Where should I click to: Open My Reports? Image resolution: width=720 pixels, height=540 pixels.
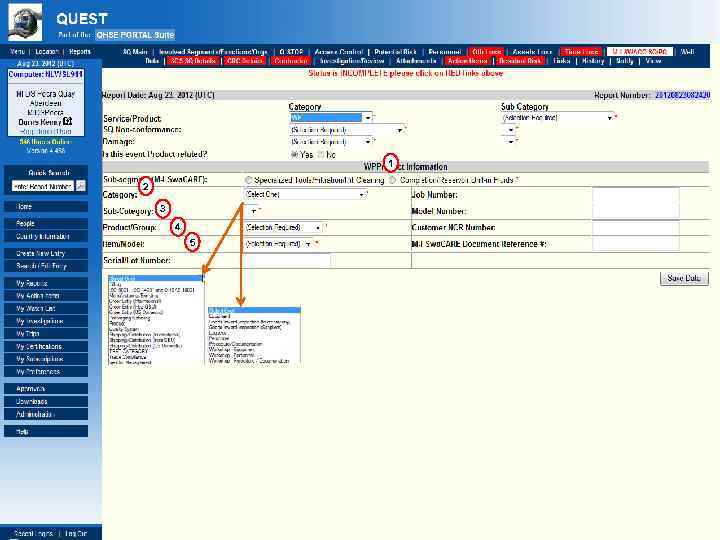46,283
